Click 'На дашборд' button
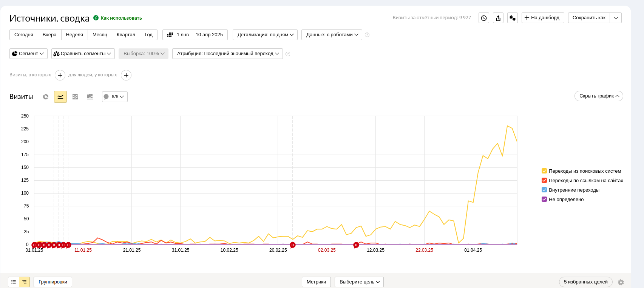Screen dimensions: 644x288 [x=543, y=18]
